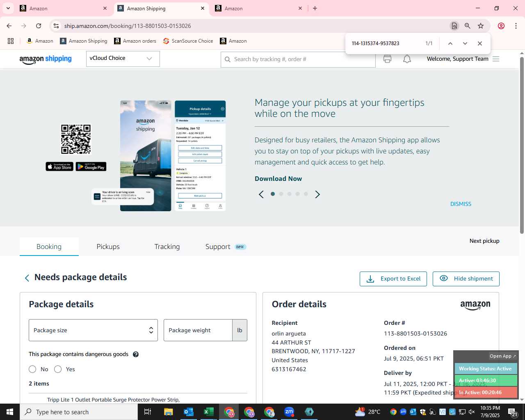The image size is (525, 420).
Task: Click the browser address bar URL
Action: (x=128, y=26)
